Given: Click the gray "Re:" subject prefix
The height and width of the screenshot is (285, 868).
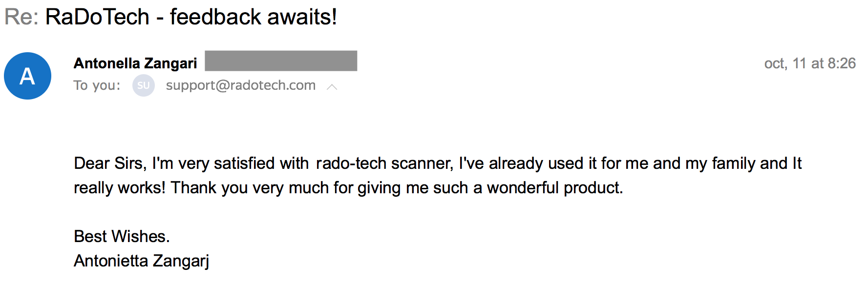Looking at the screenshot, I should 21,17.
